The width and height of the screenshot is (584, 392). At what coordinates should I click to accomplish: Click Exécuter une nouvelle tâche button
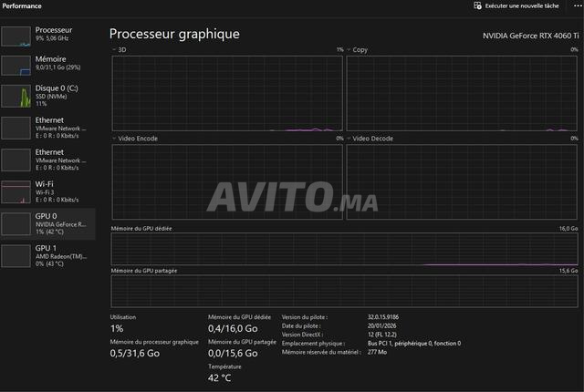516,6
